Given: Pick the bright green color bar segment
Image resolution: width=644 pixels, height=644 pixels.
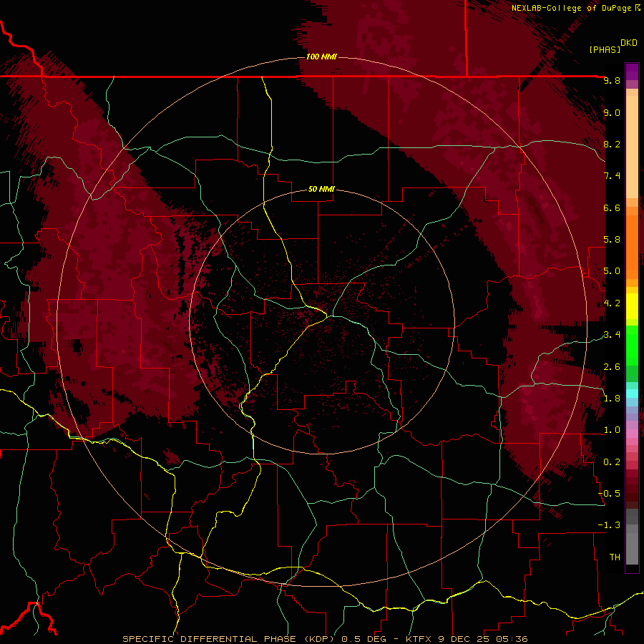Looking at the screenshot, I should tap(632, 345).
